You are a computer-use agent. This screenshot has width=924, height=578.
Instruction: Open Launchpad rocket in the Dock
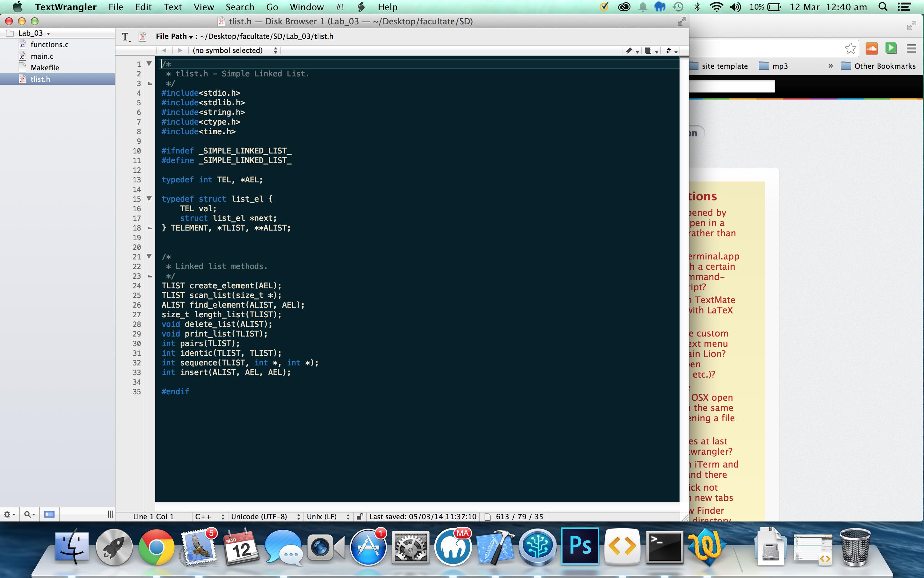114,547
